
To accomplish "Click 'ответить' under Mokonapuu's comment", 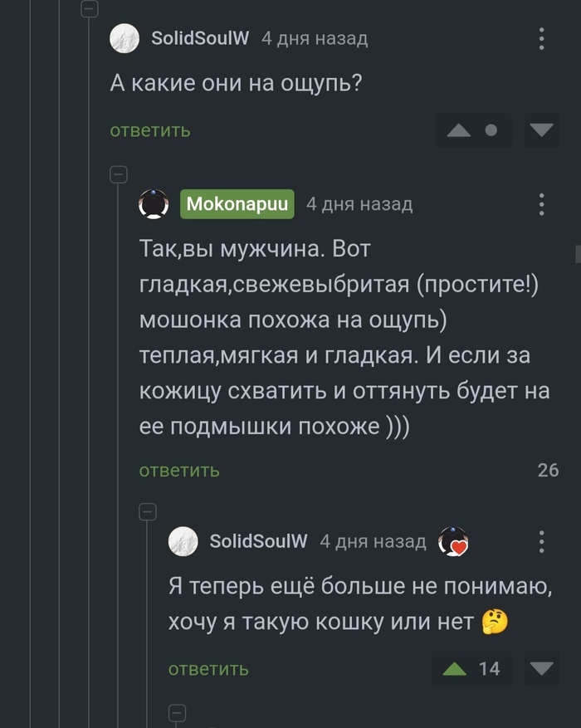I will tap(179, 471).
